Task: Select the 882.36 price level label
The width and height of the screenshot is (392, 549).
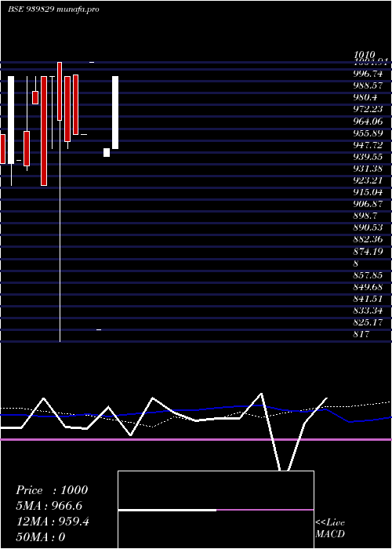Action: coord(368,240)
